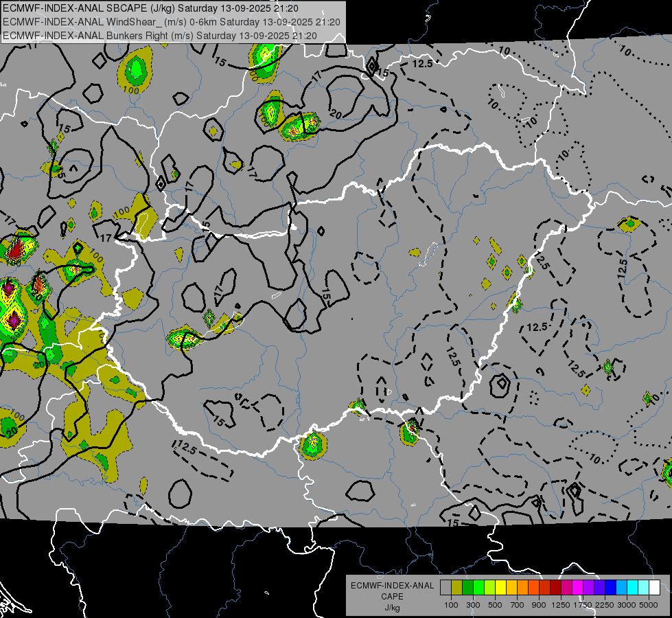Click the WindShear 0-6km title line
The height and width of the screenshot is (618, 672).
coord(172,22)
